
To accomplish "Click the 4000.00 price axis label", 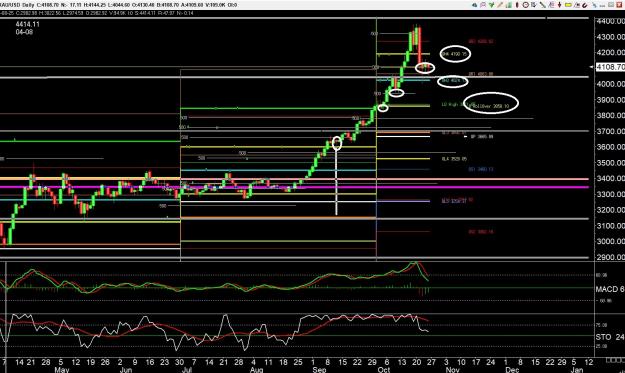I will pyautogui.click(x=611, y=84).
